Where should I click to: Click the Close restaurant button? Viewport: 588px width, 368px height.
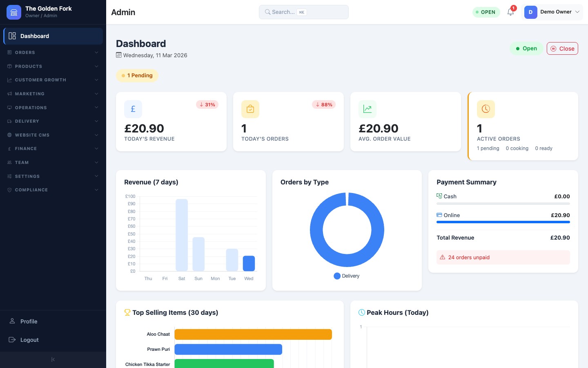tap(562, 48)
